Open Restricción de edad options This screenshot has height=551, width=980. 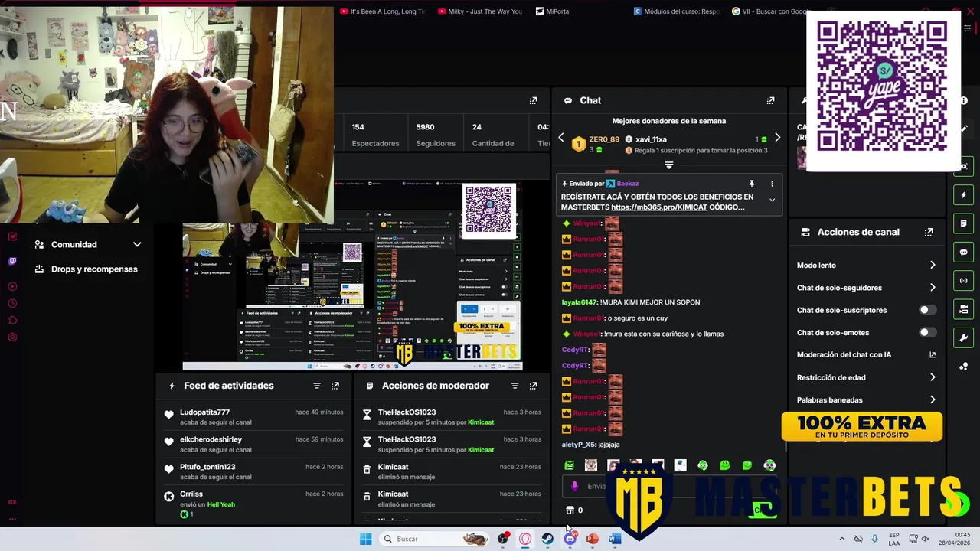click(x=866, y=377)
